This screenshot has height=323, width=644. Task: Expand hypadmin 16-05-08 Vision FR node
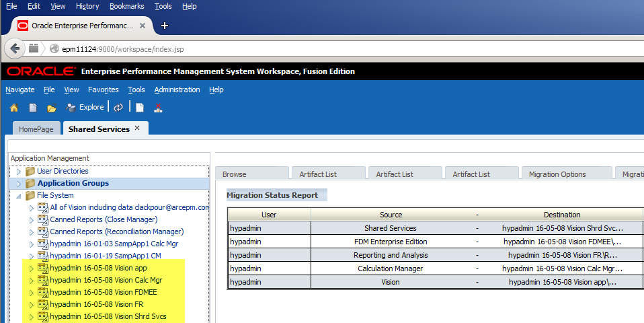point(31,305)
